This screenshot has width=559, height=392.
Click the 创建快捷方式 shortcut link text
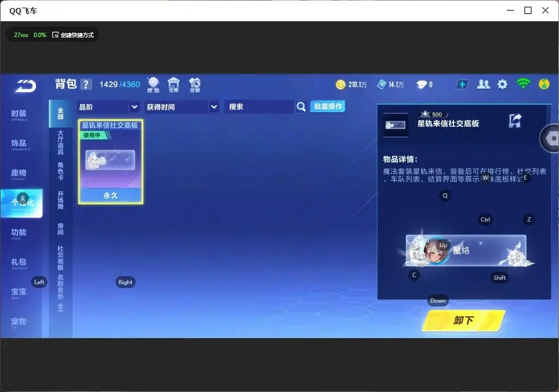pyautogui.click(x=77, y=35)
